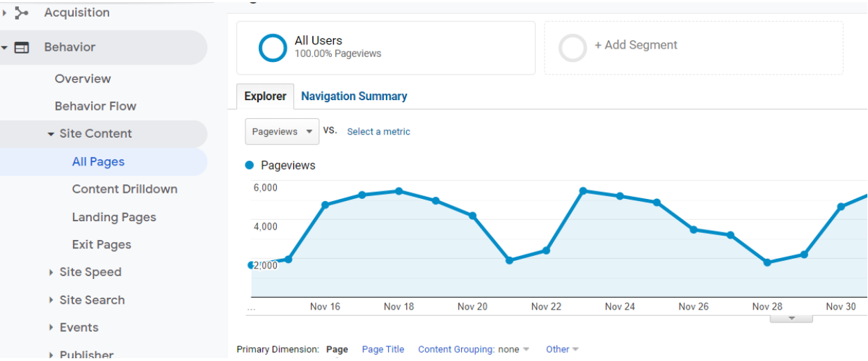Viewport: 868px width, 361px height.
Task: Select the Explorer tab
Action: [x=265, y=97]
